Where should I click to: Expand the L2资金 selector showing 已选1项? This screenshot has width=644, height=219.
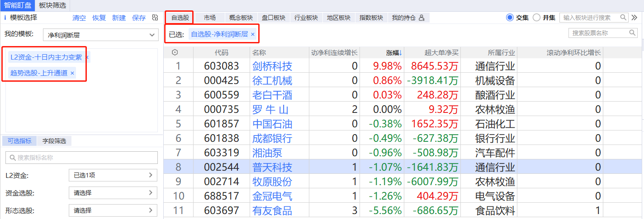113,175
